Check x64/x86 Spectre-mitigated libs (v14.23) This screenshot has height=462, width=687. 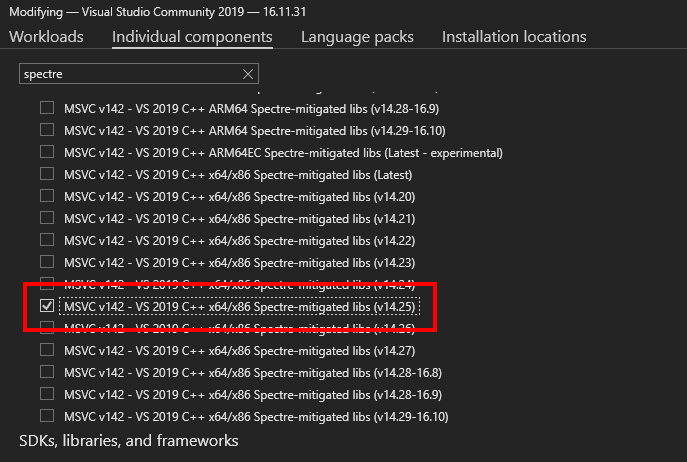click(x=47, y=262)
